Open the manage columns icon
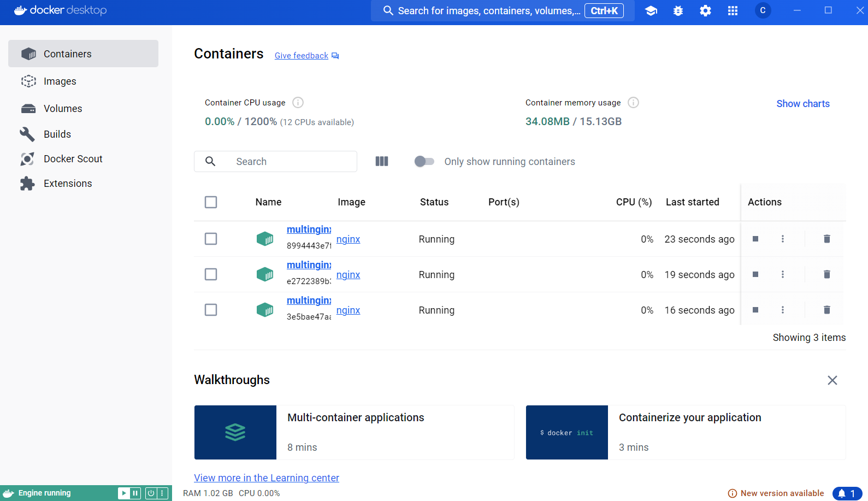 click(x=382, y=161)
